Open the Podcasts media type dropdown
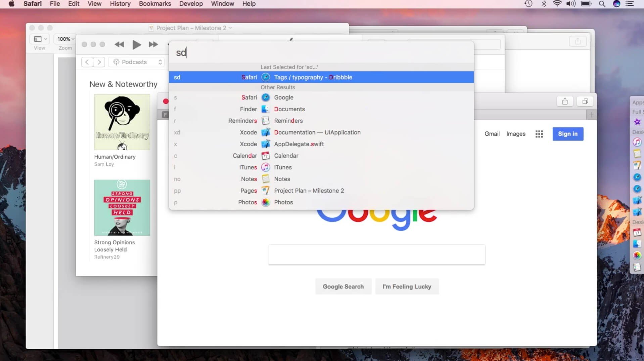644x361 pixels. click(138, 62)
